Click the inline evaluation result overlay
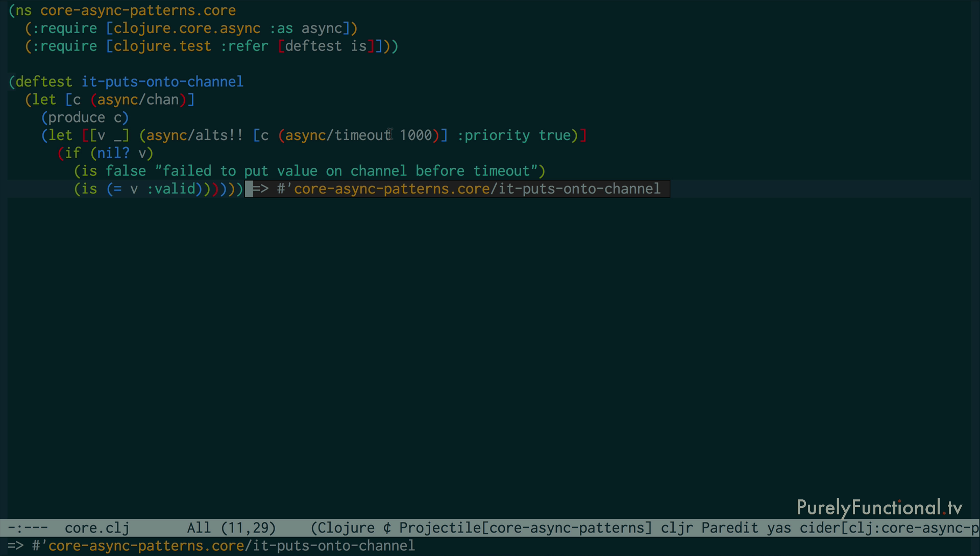Viewport: 980px width, 556px height. tap(459, 189)
